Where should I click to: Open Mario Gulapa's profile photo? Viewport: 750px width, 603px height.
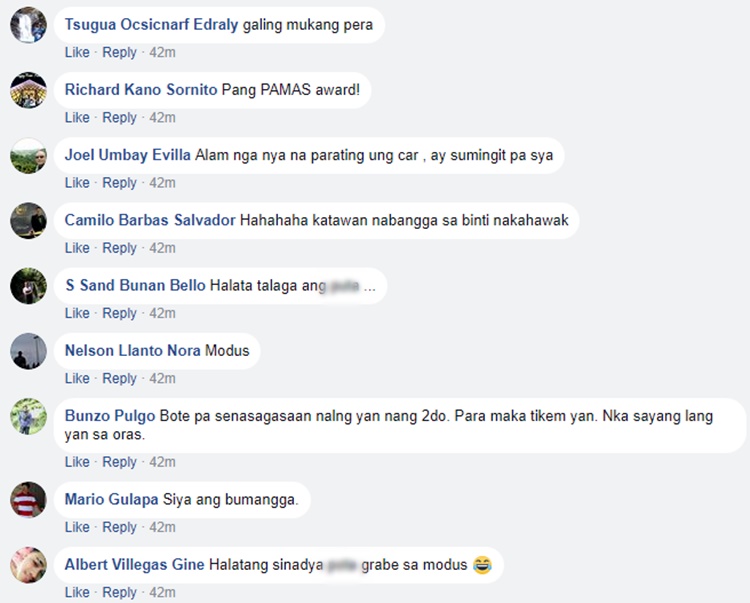(x=28, y=500)
